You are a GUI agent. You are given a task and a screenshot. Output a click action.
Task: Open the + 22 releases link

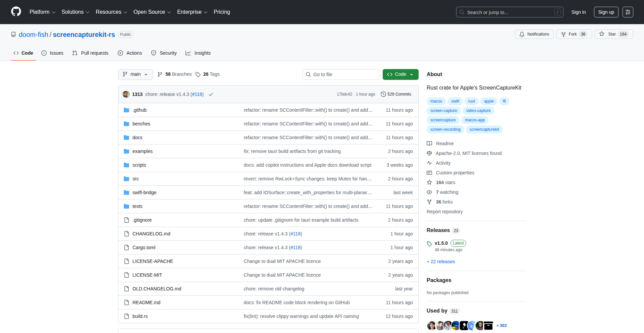pos(441,262)
